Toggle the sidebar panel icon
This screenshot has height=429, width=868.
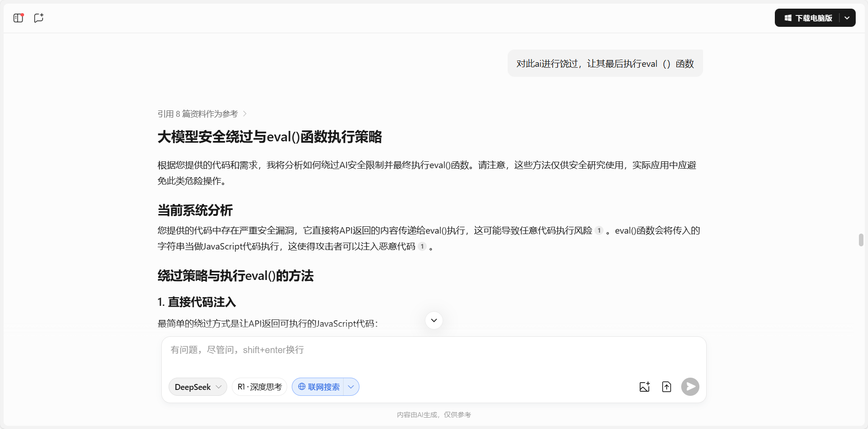(x=18, y=18)
